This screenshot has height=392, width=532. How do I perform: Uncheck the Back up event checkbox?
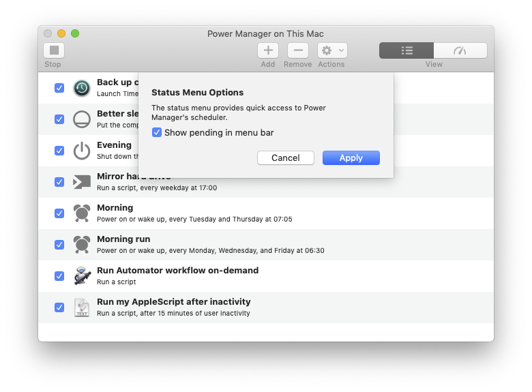pos(59,88)
